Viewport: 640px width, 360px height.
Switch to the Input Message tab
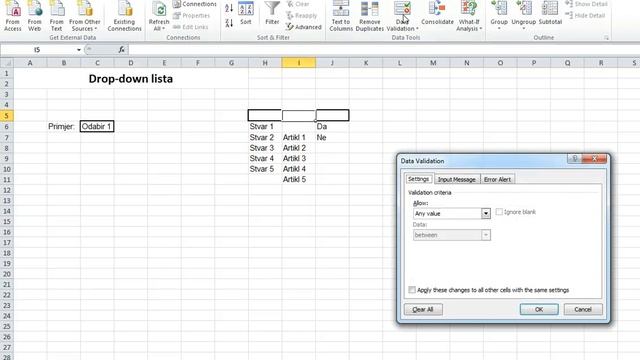(x=456, y=180)
